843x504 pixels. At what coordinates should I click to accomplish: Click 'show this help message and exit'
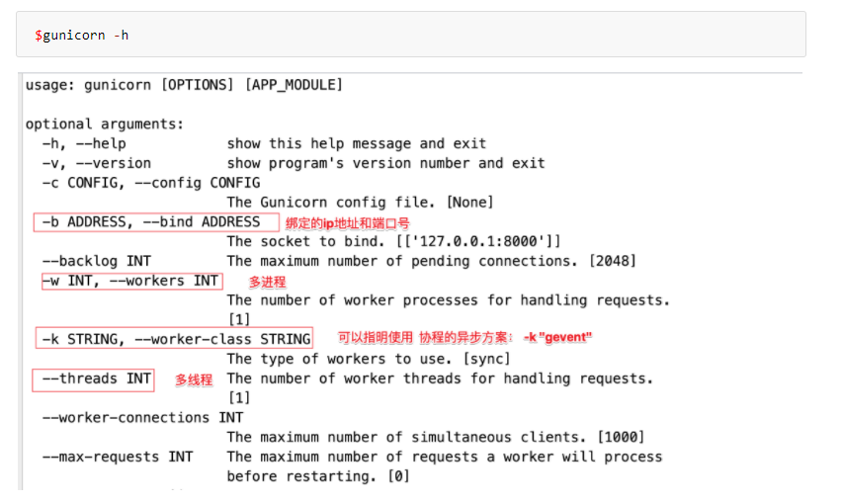click(357, 143)
